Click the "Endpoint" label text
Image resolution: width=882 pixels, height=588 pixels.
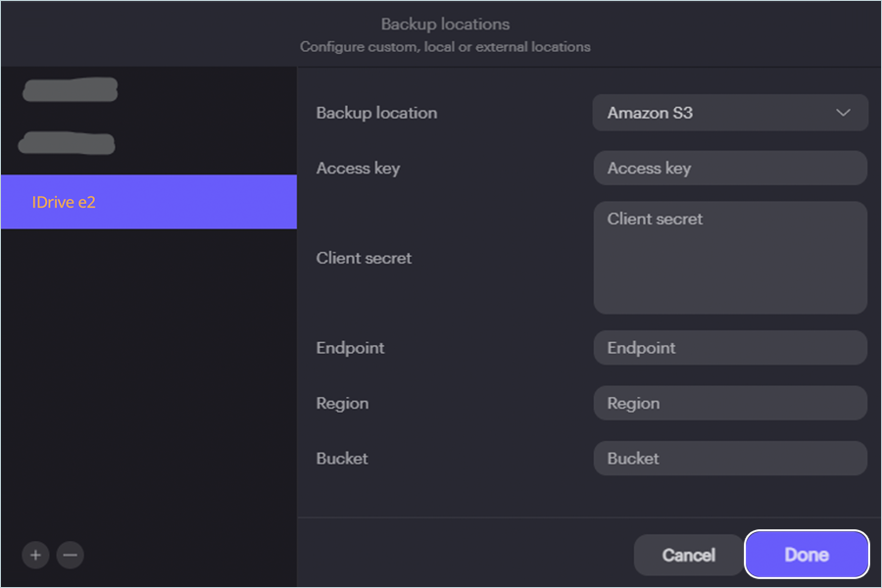click(350, 348)
